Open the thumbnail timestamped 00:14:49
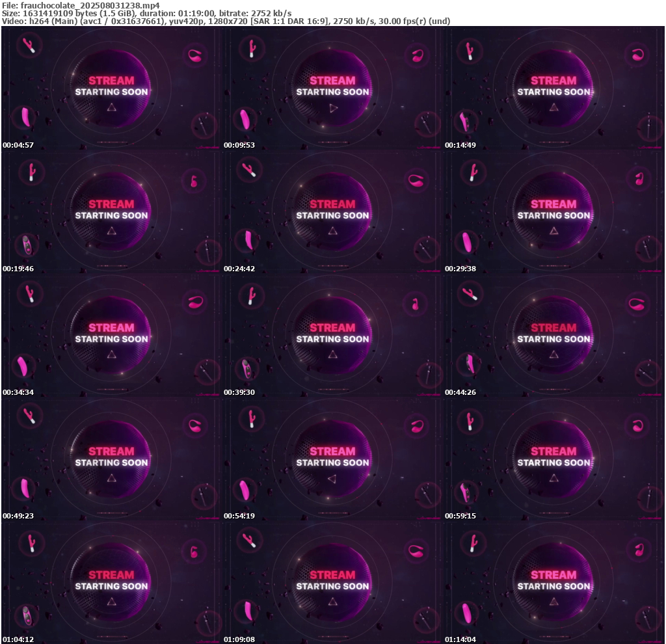This screenshot has width=666, height=644. click(x=553, y=88)
